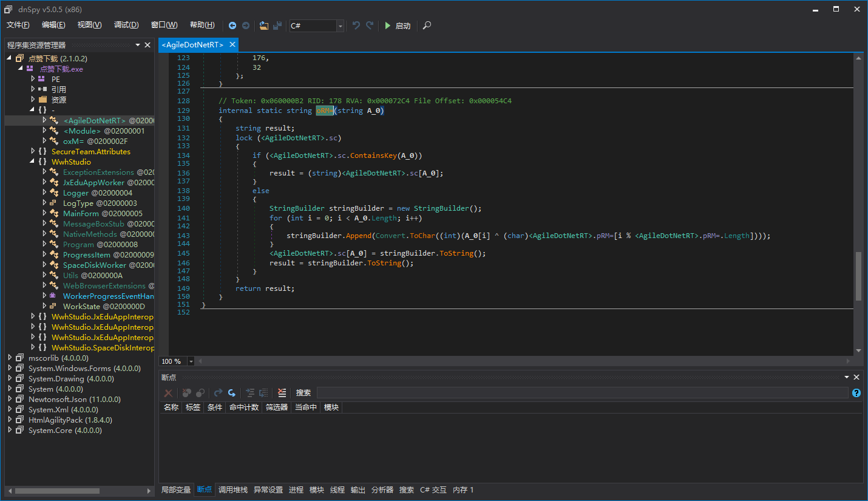Click the Start debugging green arrow icon
This screenshot has width=868, height=501.
(388, 26)
